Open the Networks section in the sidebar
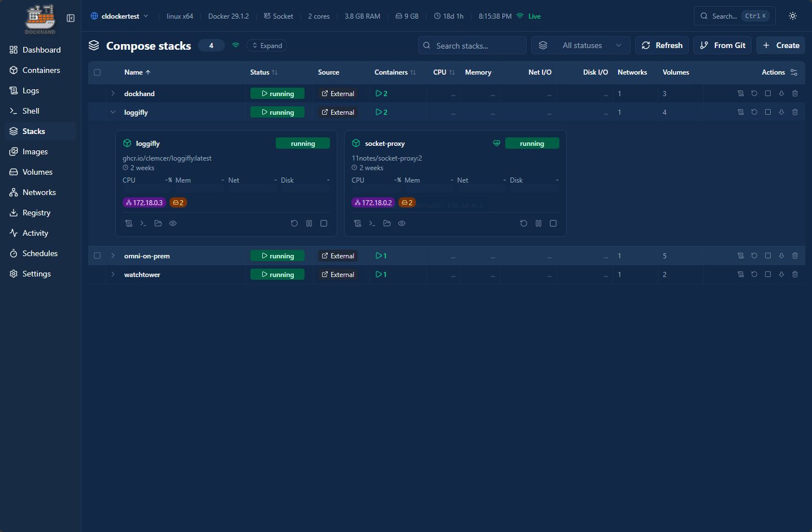Image resolution: width=812 pixels, height=532 pixels. [40, 192]
